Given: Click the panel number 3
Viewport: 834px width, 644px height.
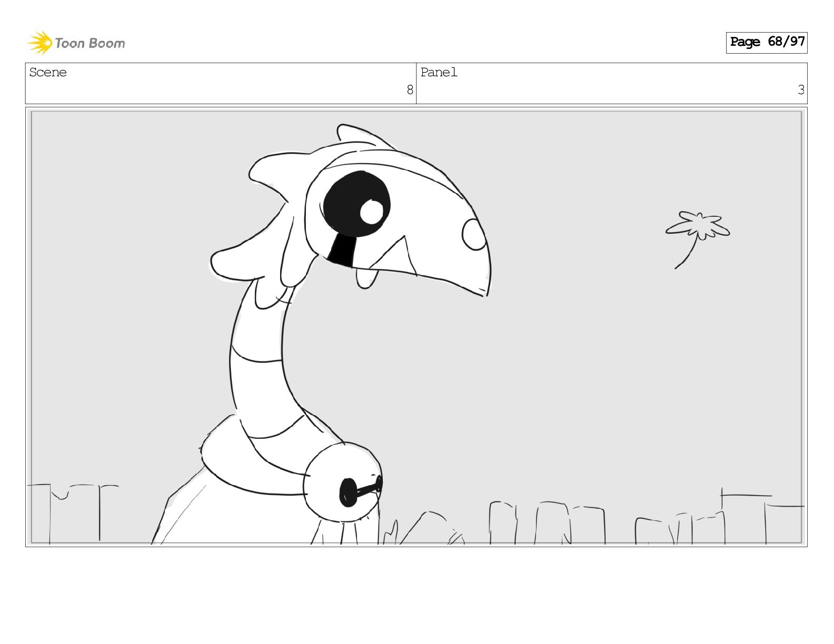Looking at the screenshot, I should tap(801, 90).
